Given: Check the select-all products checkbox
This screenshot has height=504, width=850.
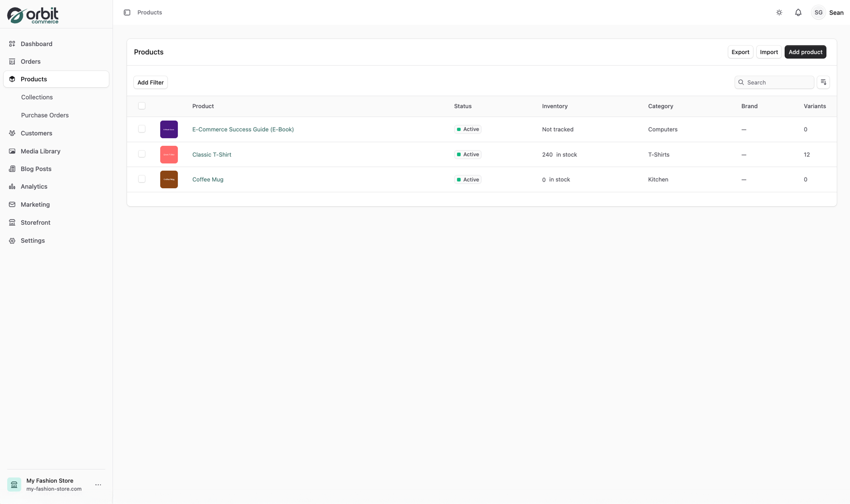Looking at the screenshot, I should tap(142, 106).
